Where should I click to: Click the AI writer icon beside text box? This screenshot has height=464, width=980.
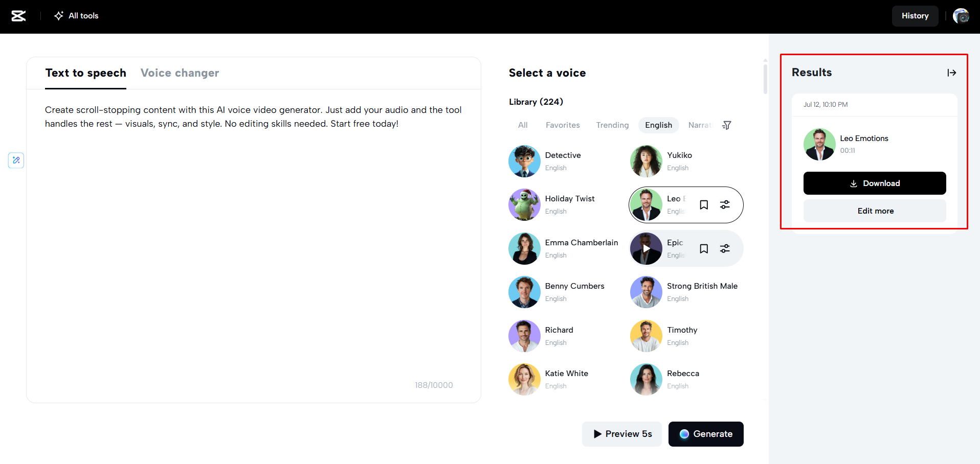16,160
